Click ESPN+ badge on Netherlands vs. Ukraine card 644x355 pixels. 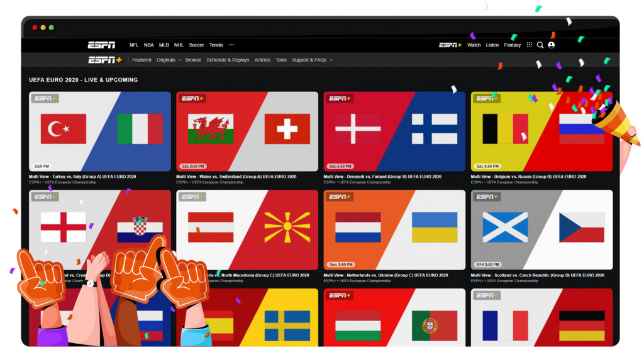[339, 197]
